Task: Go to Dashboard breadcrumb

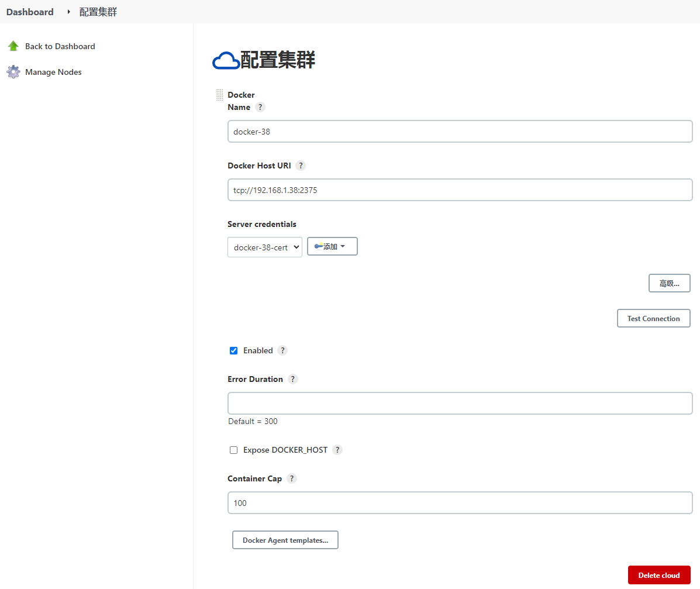Action: pyautogui.click(x=30, y=12)
